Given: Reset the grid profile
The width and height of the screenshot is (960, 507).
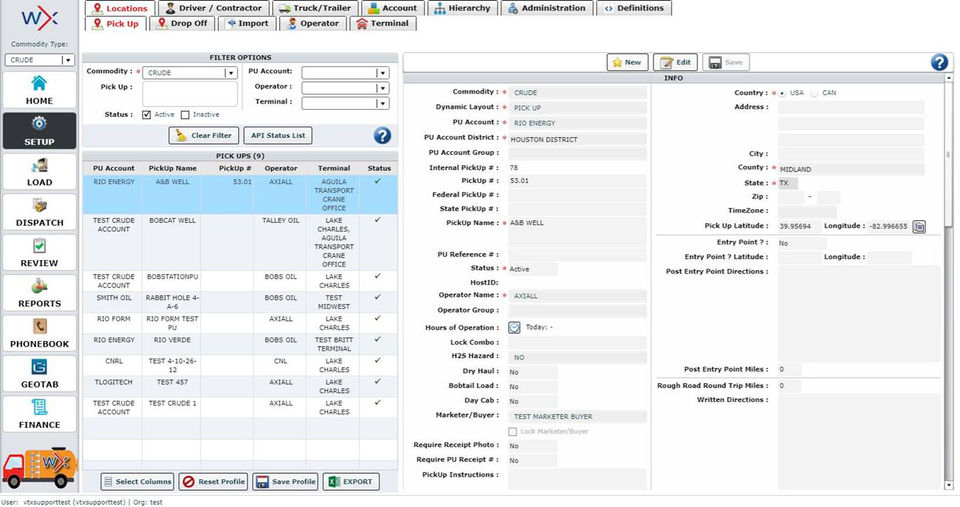Looking at the screenshot, I should (x=213, y=482).
